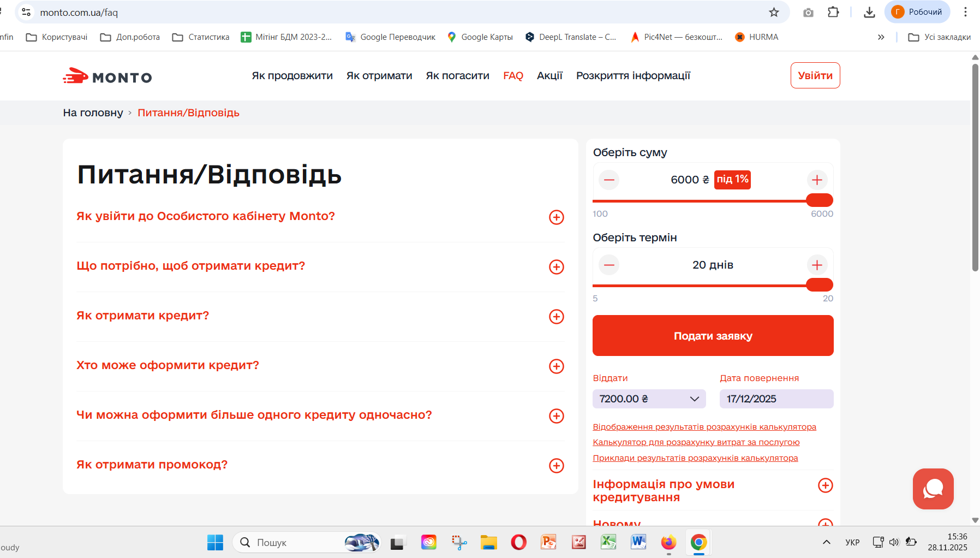Open Excel from the taskbar

click(x=608, y=542)
